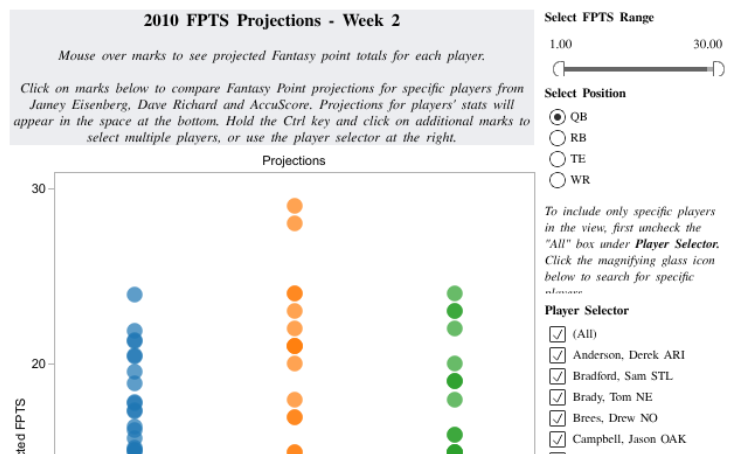Click the maximum FPTS value 30.00
Image resolution: width=736 pixels, height=454 pixels.
pyautogui.click(x=707, y=44)
